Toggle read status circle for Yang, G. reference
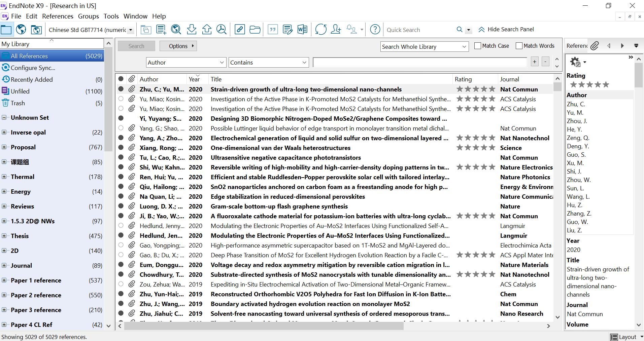 pos(121,128)
